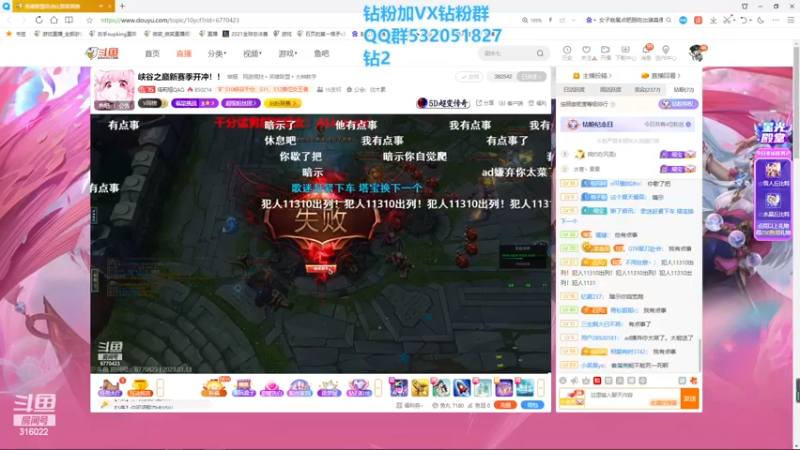The width and height of the screenshot is (800, 450).
Task: Bookmark page with the star icon
Action: (x=89, y=20)
